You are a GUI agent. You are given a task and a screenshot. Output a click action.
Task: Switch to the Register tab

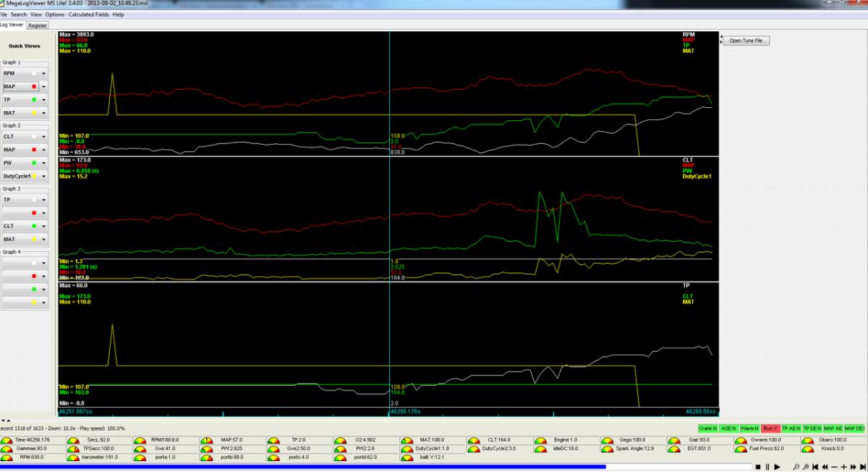[38, 25]
